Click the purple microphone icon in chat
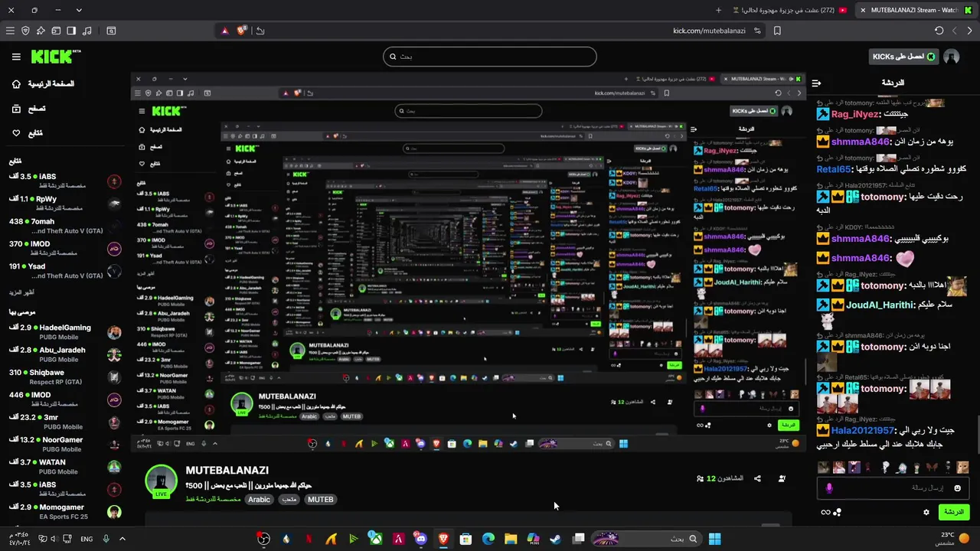 829,487
